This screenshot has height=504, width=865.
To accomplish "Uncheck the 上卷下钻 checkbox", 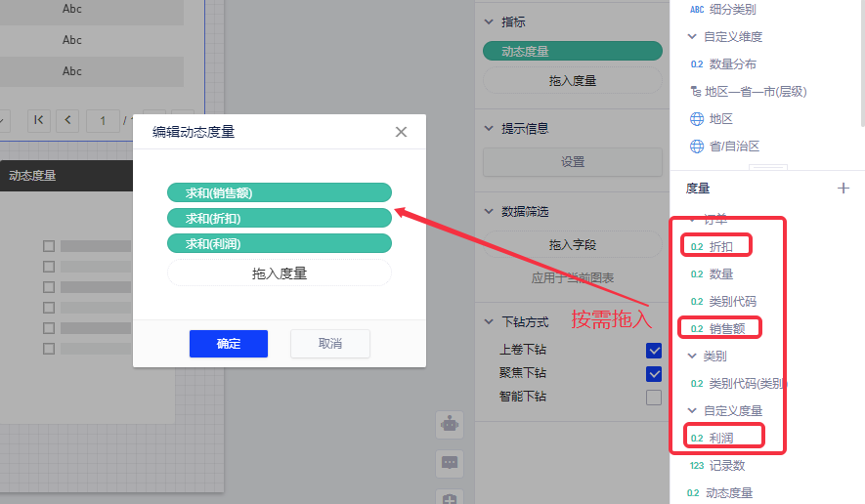I will [654, 351].
